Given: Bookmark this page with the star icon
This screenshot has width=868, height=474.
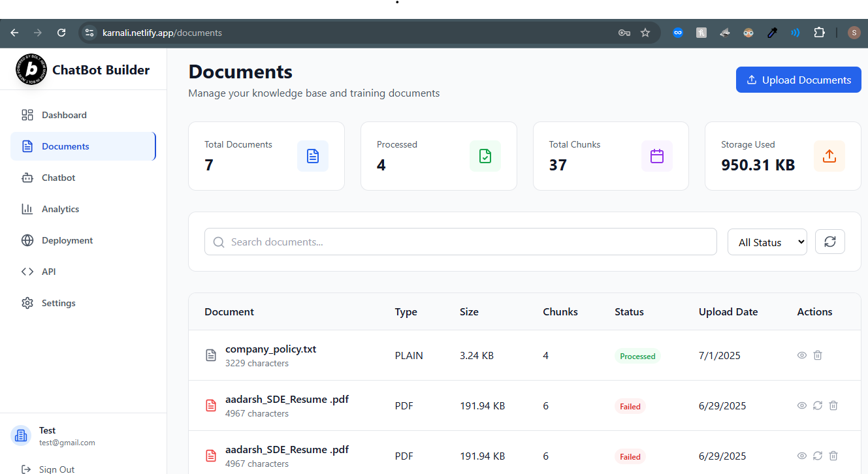Looking at the screenshot, I should (645, 33).
